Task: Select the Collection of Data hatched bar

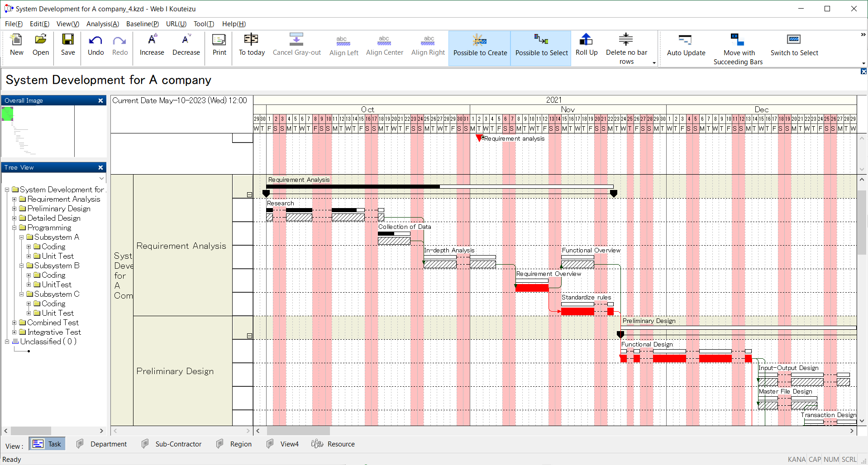Action: click(394, 241)
